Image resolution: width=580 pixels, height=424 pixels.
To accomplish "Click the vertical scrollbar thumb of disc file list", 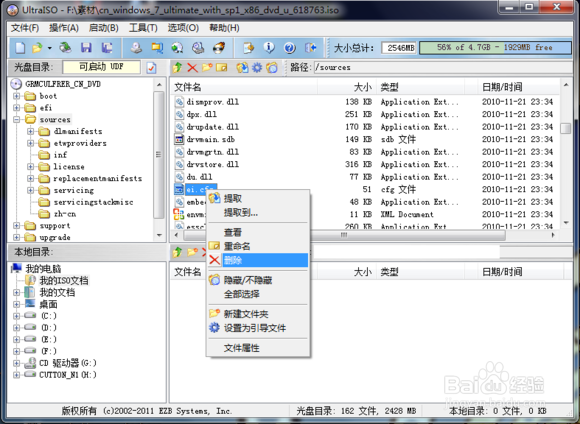I will pos(566,128).
